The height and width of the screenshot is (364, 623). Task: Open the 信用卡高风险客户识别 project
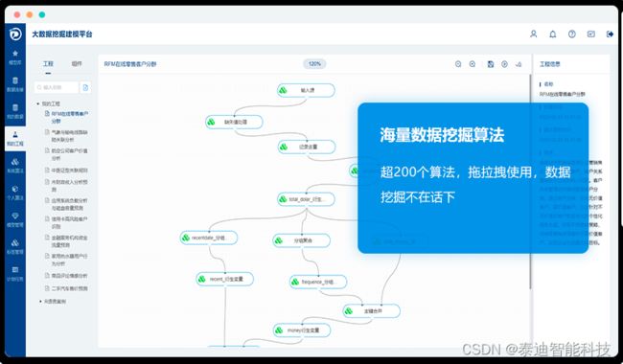click(67, 222)
